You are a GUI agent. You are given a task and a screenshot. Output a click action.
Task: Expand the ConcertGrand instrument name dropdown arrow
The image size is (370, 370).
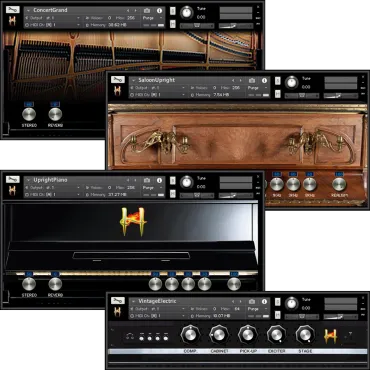click(x=28, y=11)
